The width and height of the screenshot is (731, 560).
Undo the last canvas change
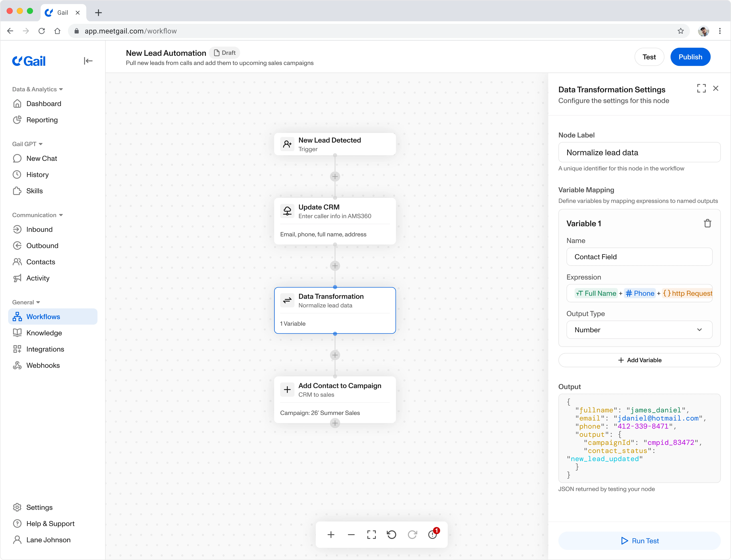[x=392, y=535]
